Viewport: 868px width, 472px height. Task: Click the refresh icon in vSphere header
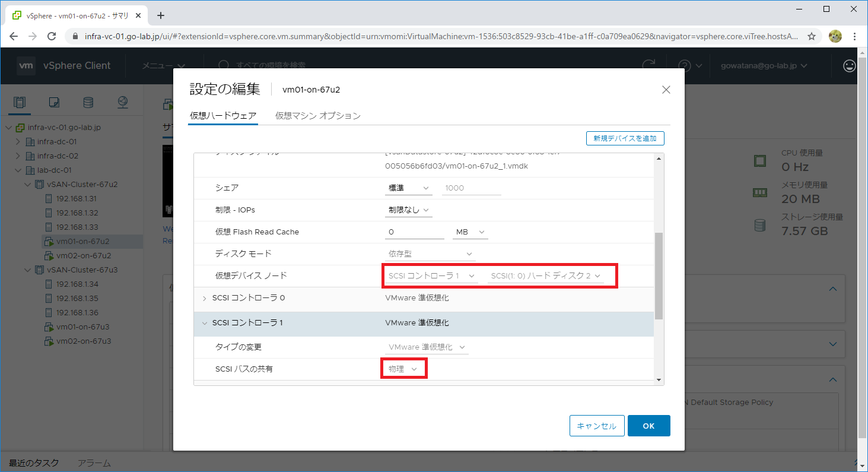click(x=649, y=65)
